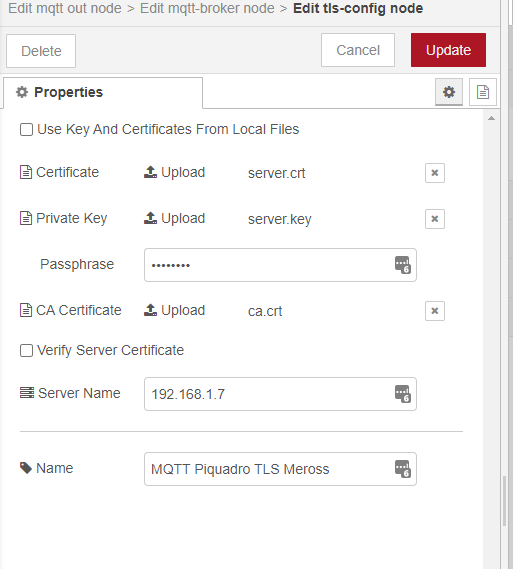Enable Verify Server Certificate checkbox
This screenshot has width=513, height=569.
tap(26, 351)
